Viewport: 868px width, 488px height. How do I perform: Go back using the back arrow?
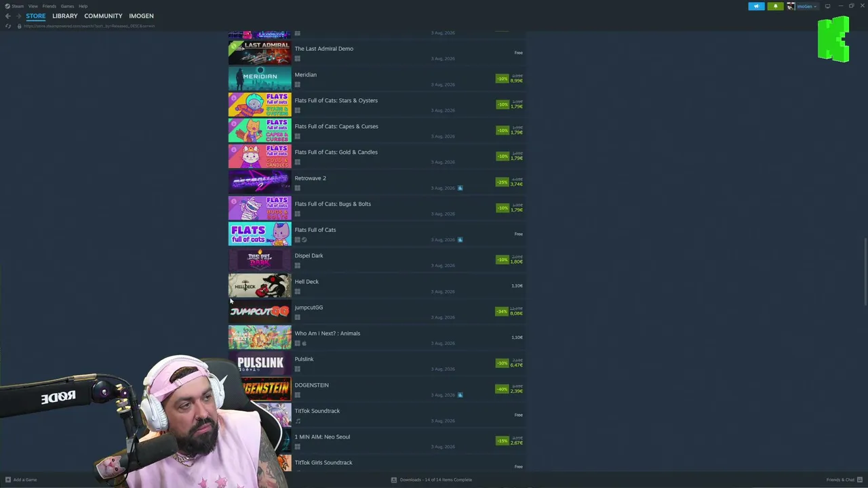pyautogui.click(x=8, y=16)
